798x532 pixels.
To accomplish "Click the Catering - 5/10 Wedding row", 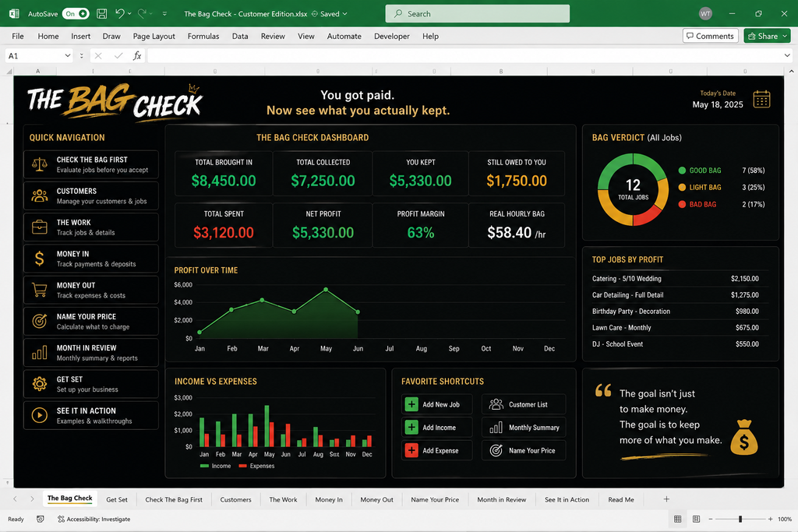I will coord(676,279).
